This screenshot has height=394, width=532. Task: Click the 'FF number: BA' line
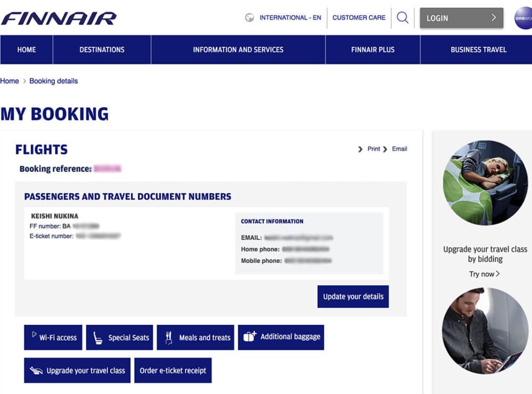click(x=64, y=226)
